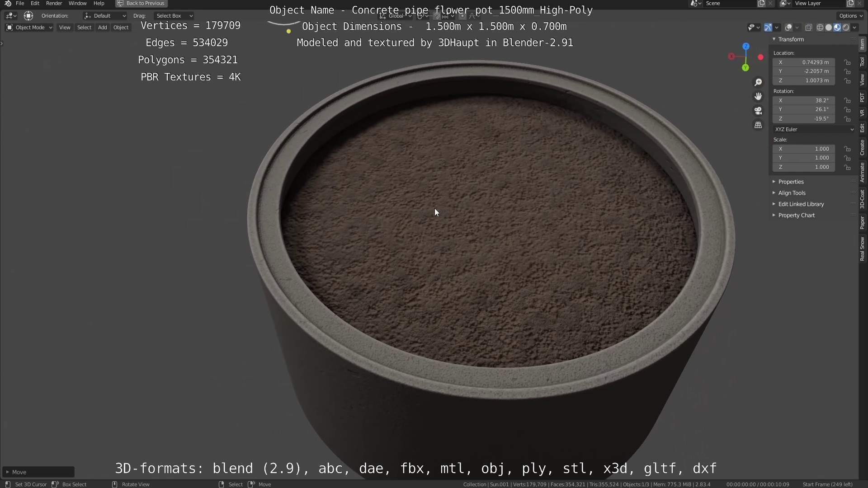Switch to the Tool sidebar tab
The image size is (868, 488).
point(863,61)
